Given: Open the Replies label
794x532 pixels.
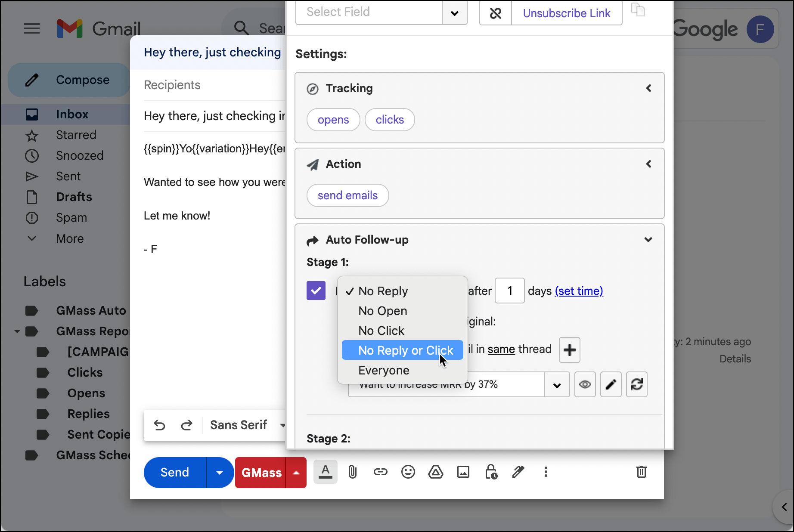Looking at the screenshot, I should (x=88, y=414).
